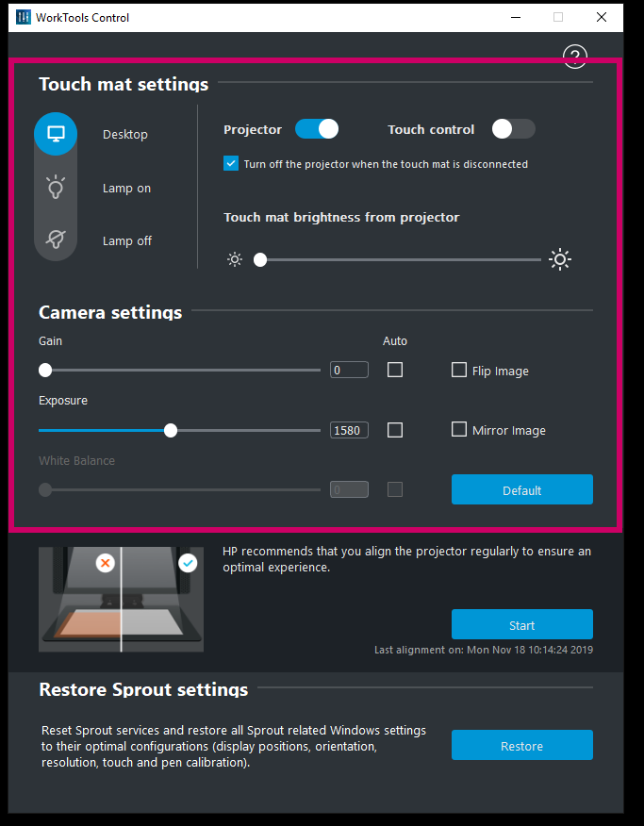
Task: Uncheck turn off projector when mat disconnected
Action: (231, 164)
